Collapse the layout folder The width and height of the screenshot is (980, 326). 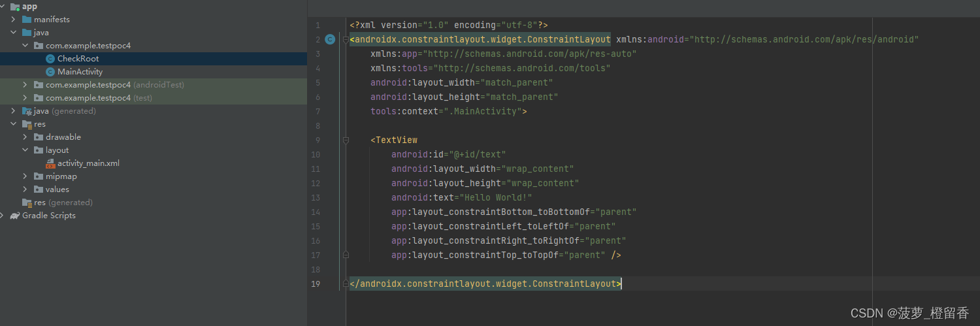click(x=25, y=150)
